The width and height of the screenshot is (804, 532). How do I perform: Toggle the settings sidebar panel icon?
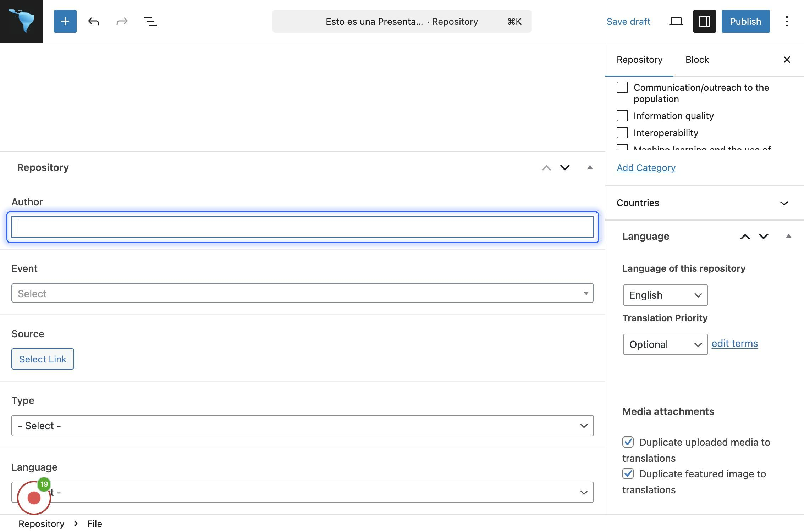pos(704,21)
